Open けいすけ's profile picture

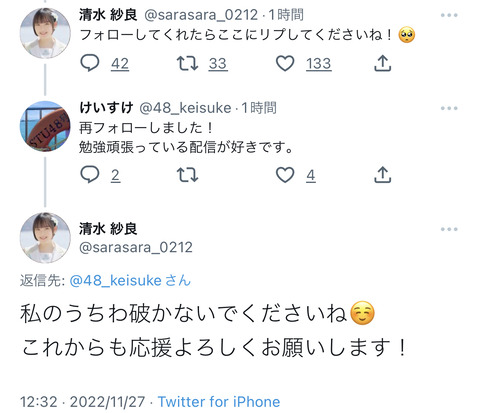tap(45, 126)
